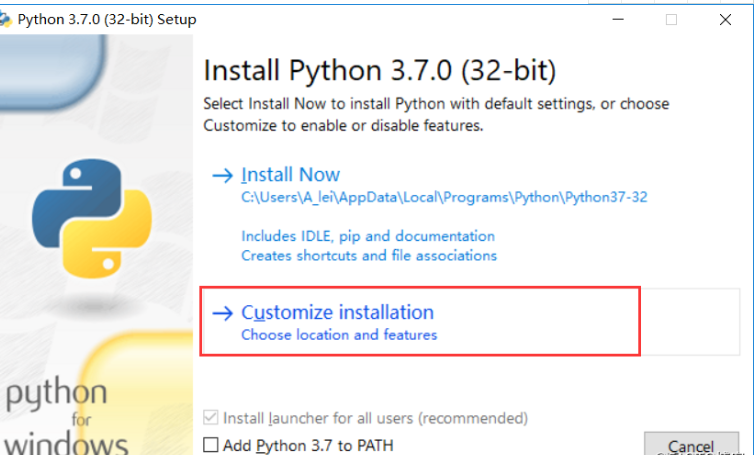Close the Python Setup window
Screen dimensions: 756x455
[725, 19]
